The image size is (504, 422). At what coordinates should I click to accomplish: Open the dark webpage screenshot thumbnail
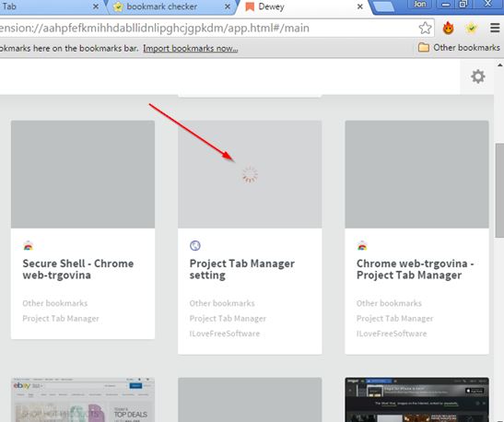(416, 400)
